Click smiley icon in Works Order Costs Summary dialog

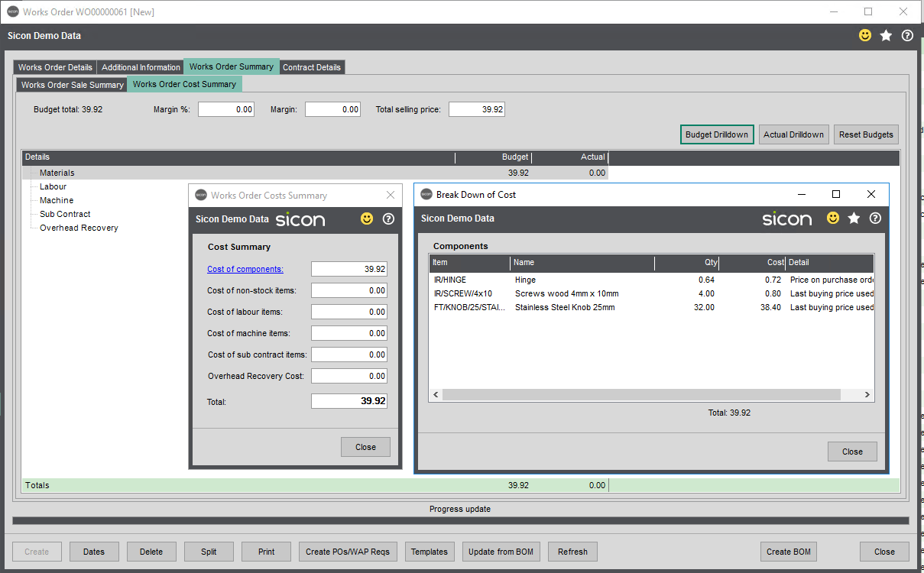(367, 219)
